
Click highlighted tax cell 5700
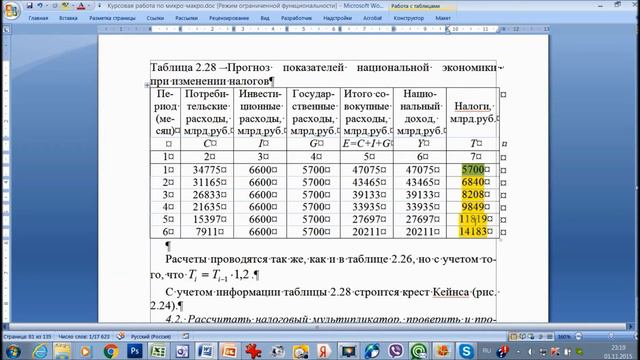(473, 169)
